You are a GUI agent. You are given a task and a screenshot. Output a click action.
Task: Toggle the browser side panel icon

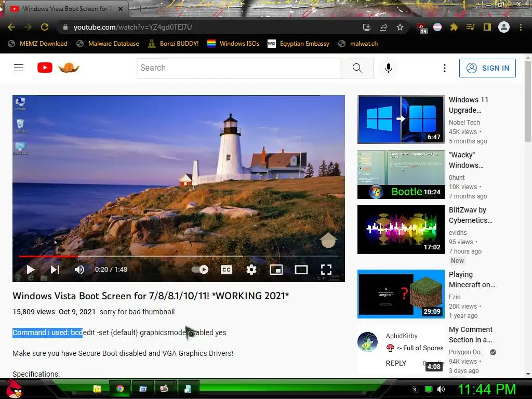click(487, 27)
